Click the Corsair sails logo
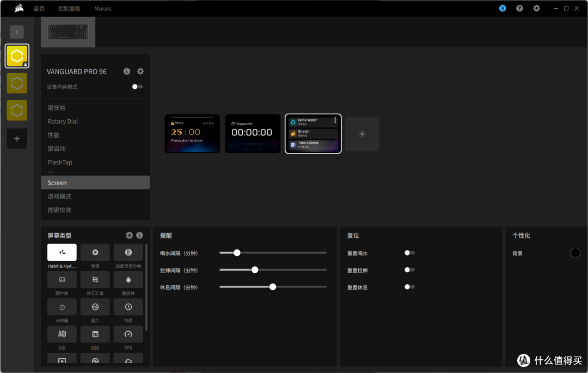Image resolution: width=588 pixels, height=373 pixels. (19, 8)
